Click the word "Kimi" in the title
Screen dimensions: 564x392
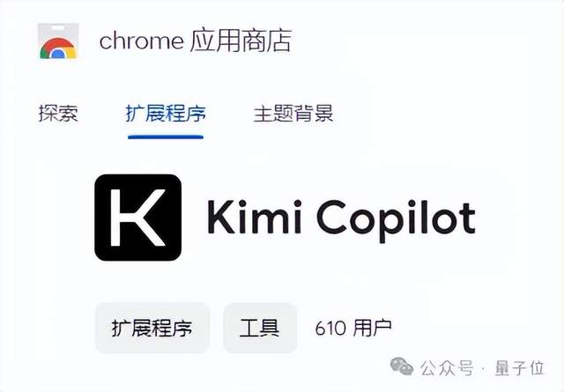click(255, 217)
